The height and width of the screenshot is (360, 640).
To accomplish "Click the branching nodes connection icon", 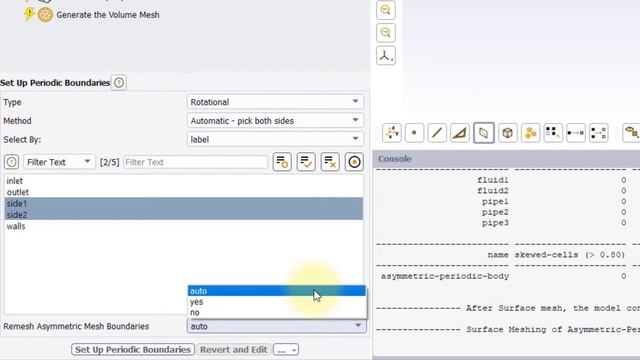I will [x=598, y=133].
